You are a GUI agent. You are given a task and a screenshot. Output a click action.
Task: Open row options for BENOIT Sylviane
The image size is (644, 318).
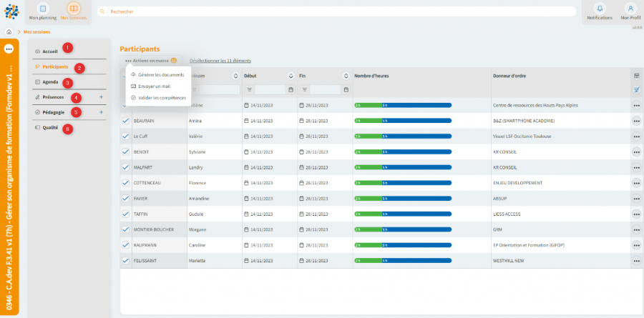point(636,151)
